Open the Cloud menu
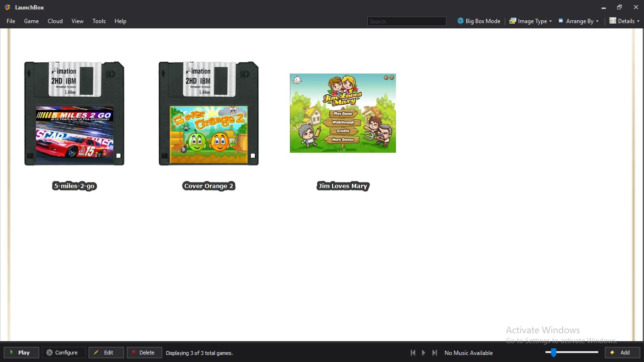The image size is (644, 362). [x=55, y=21]
